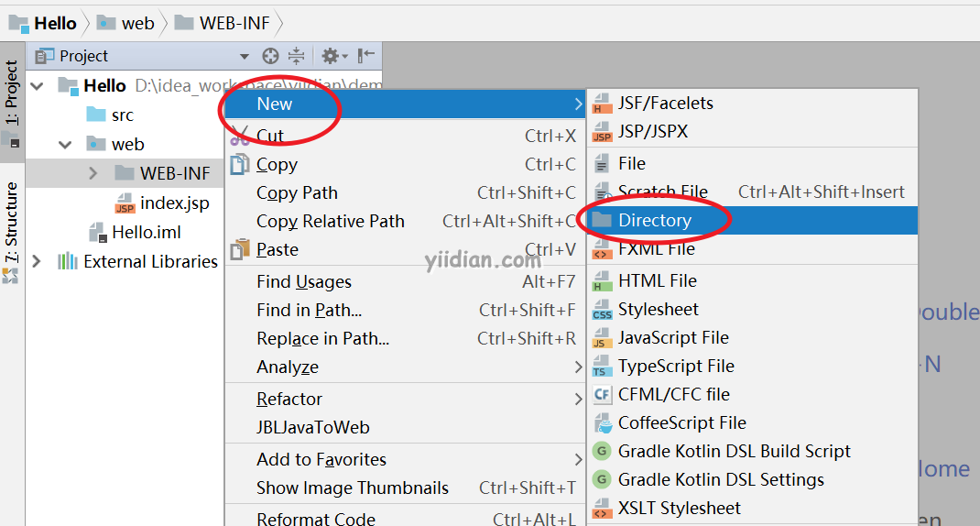
Task: Click the Project panel title icon
Action: point(44,56)
